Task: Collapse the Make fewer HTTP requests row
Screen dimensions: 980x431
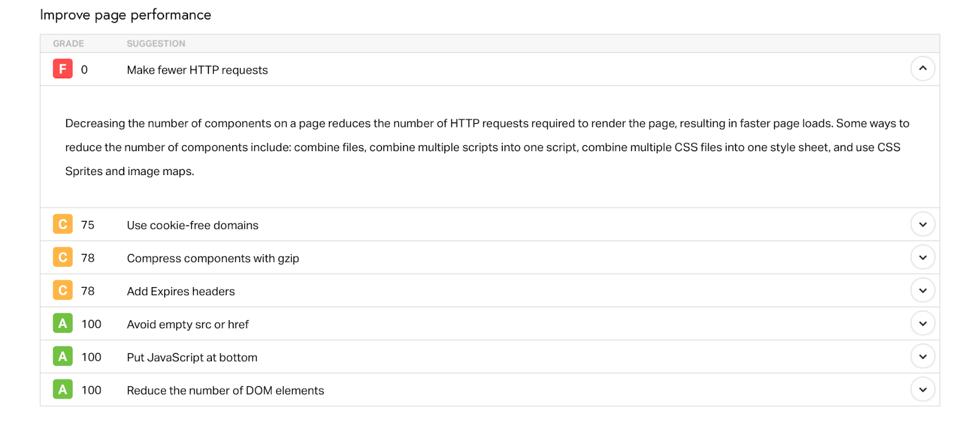Action: [922, 69]
